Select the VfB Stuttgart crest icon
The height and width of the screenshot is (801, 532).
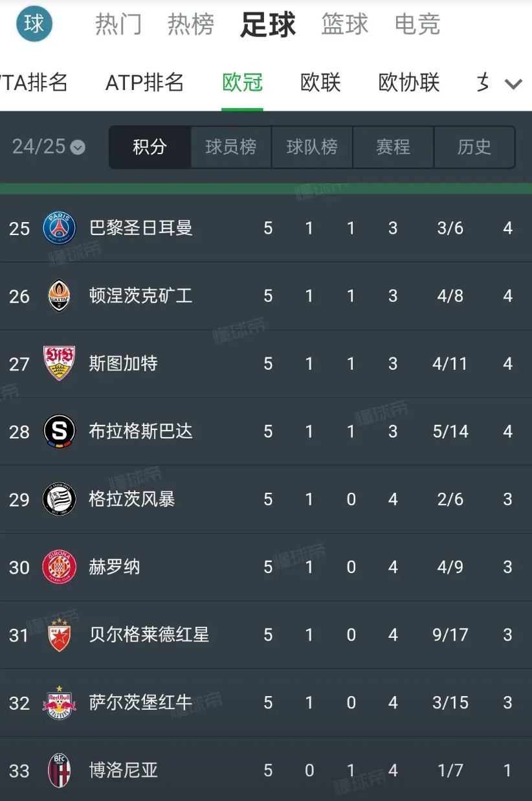coord(59,363)
